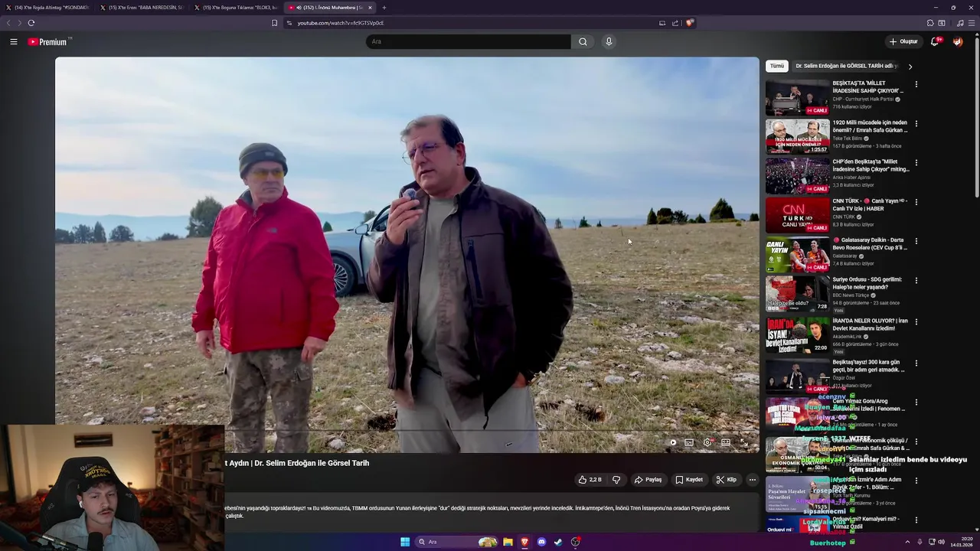
Task: Run search with the magnifier button
Action: tap(583, 41)
